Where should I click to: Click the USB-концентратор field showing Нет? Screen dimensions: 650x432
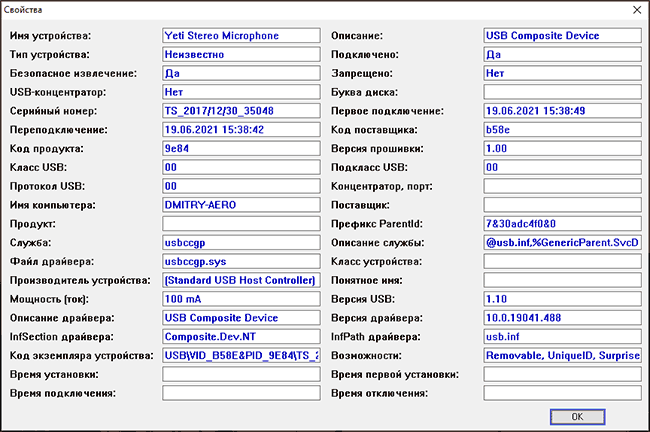pos(241,92)
